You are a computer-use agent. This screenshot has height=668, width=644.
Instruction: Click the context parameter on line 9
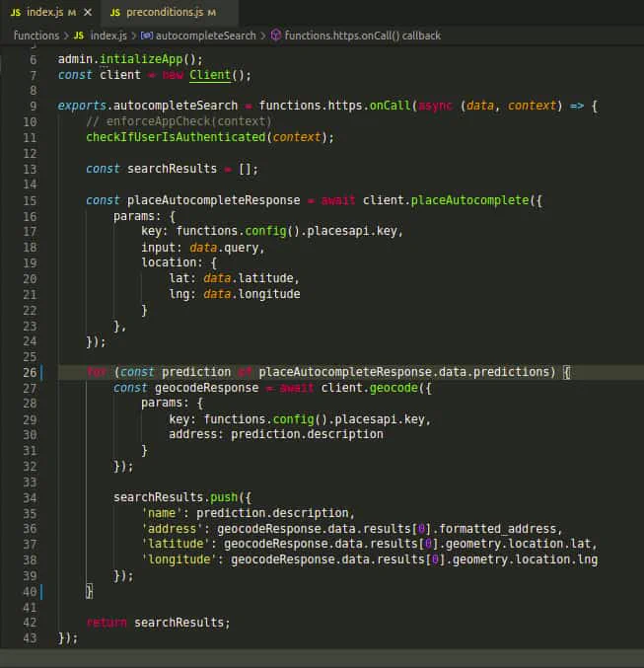(532, 106)
